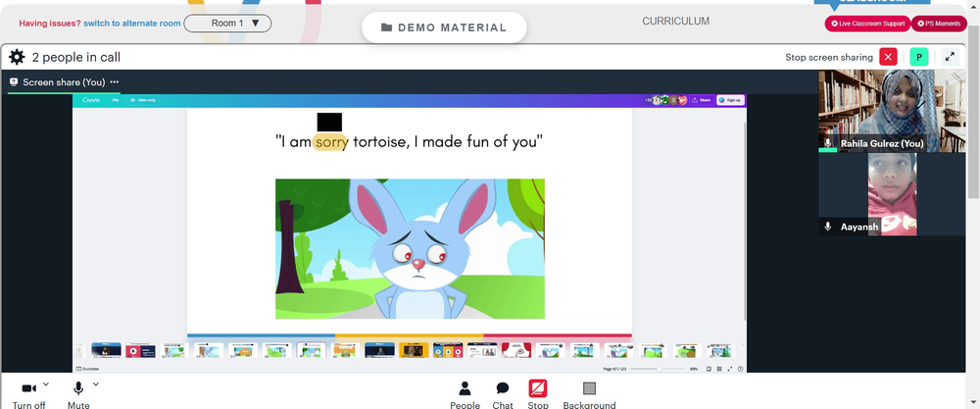Open the Chat panel
Viewport: 980px width, 409px height.
tap(503, 396)
